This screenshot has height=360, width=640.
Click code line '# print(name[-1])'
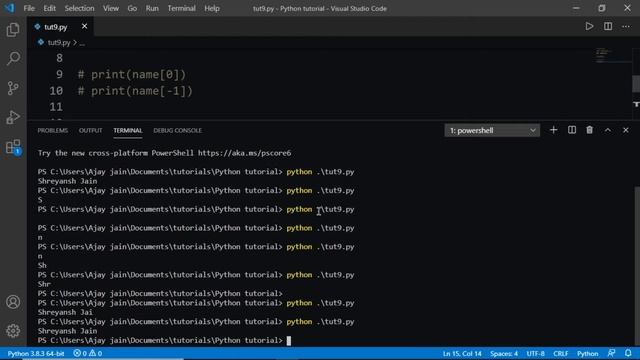(135, 91)
